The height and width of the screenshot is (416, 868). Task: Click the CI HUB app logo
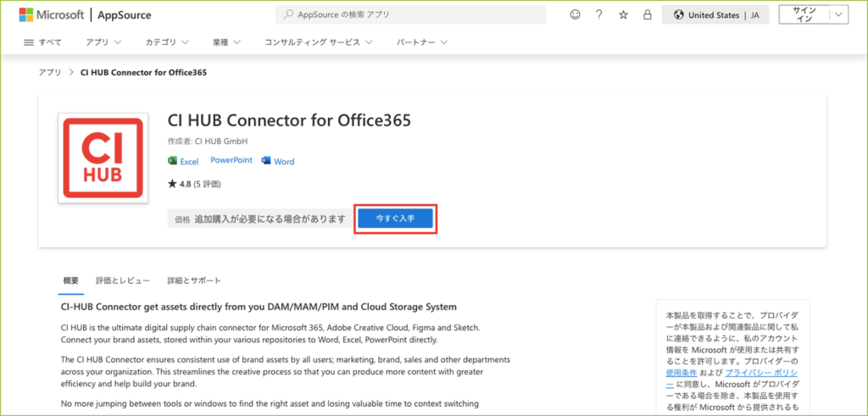point(92,160)
